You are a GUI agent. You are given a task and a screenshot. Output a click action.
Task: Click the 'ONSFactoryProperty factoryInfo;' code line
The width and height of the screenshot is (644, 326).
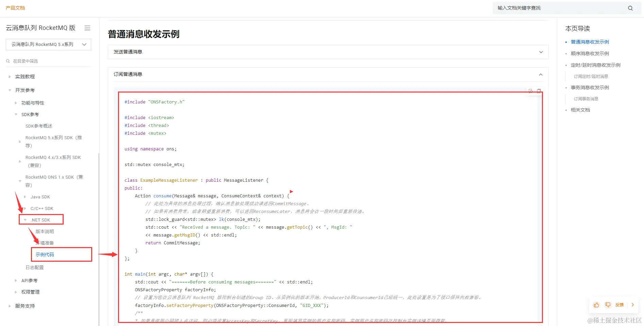175,290
